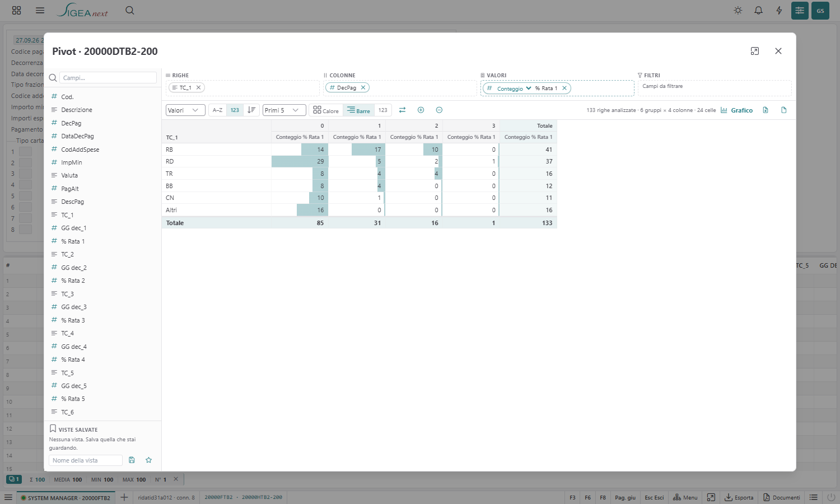This screenshot has width=840, height=504.
Task: Swap rows and columns icon
Action: [x=402, y=110]
